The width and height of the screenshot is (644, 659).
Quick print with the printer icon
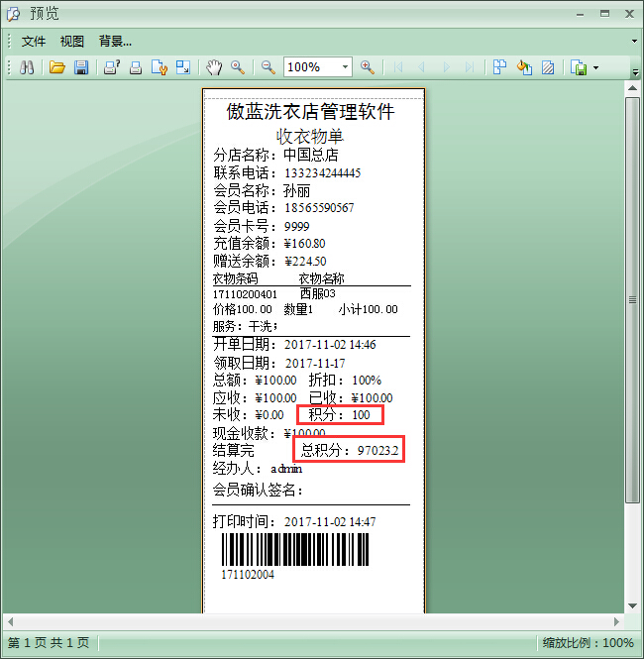point(136,67)
